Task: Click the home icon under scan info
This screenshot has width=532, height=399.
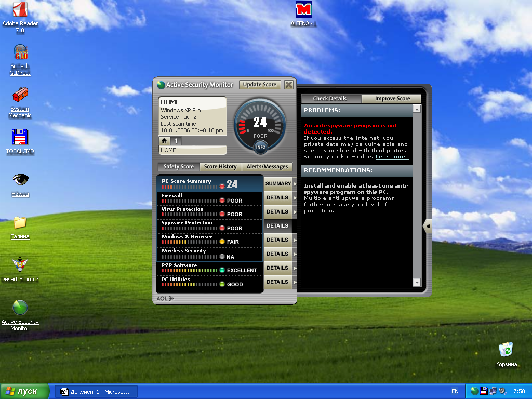Action: coord(164,141)
